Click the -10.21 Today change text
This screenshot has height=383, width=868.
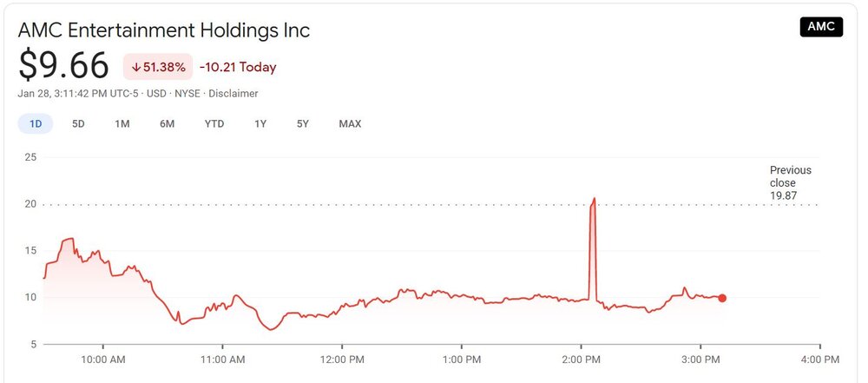[x=238, y=68]
